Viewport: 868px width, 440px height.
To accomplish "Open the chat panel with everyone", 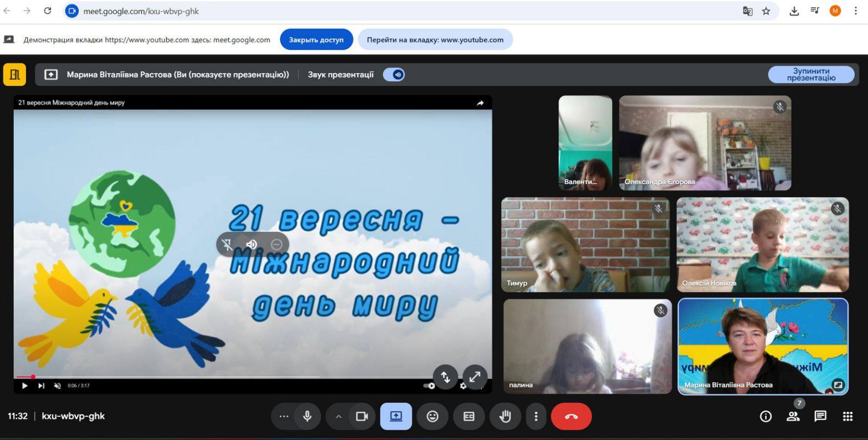I will 820,416.
